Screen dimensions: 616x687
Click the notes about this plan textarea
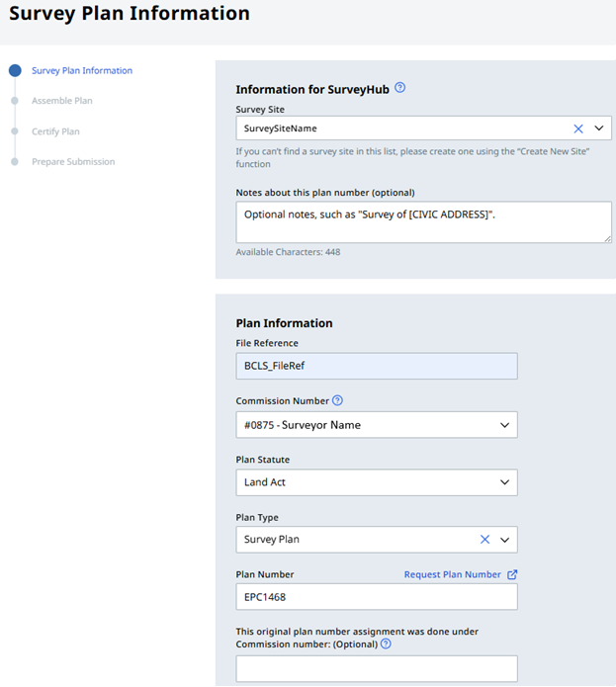[423, 222]
